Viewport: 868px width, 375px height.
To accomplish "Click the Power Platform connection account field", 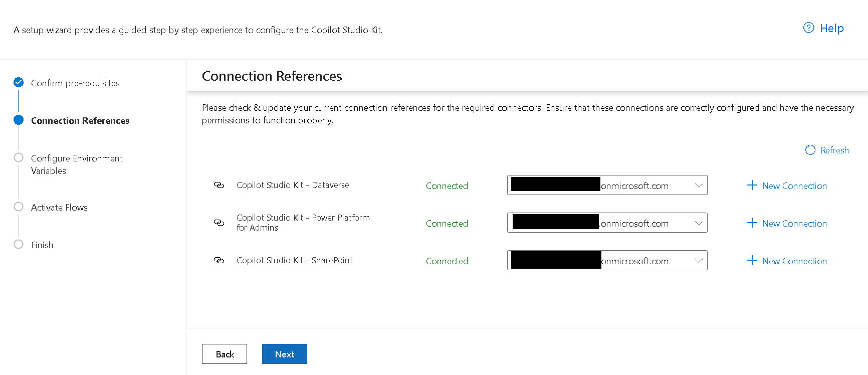I will click(607, 223).
